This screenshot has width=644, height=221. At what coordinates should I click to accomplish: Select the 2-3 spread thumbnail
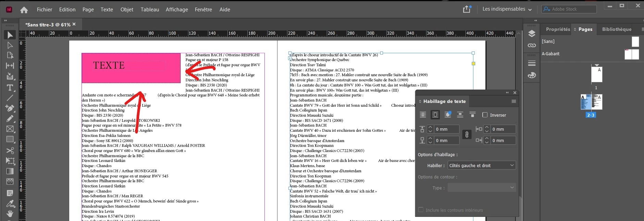point(591,102)
